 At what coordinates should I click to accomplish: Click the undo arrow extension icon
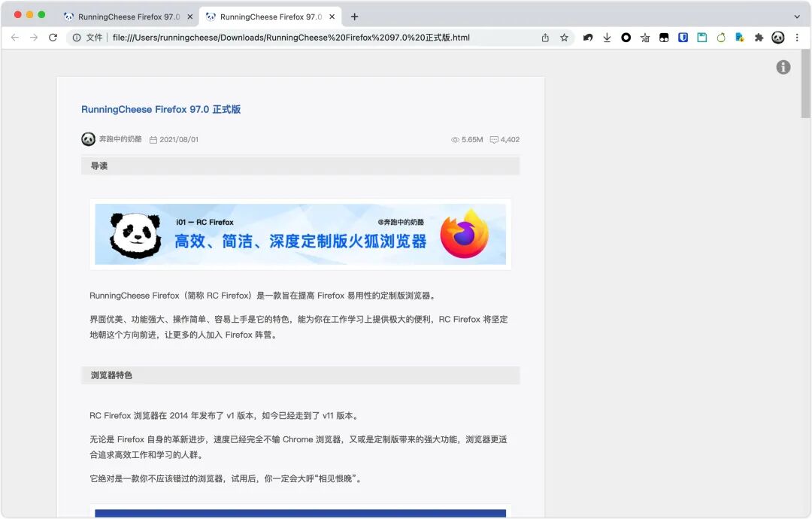point(588,38)
